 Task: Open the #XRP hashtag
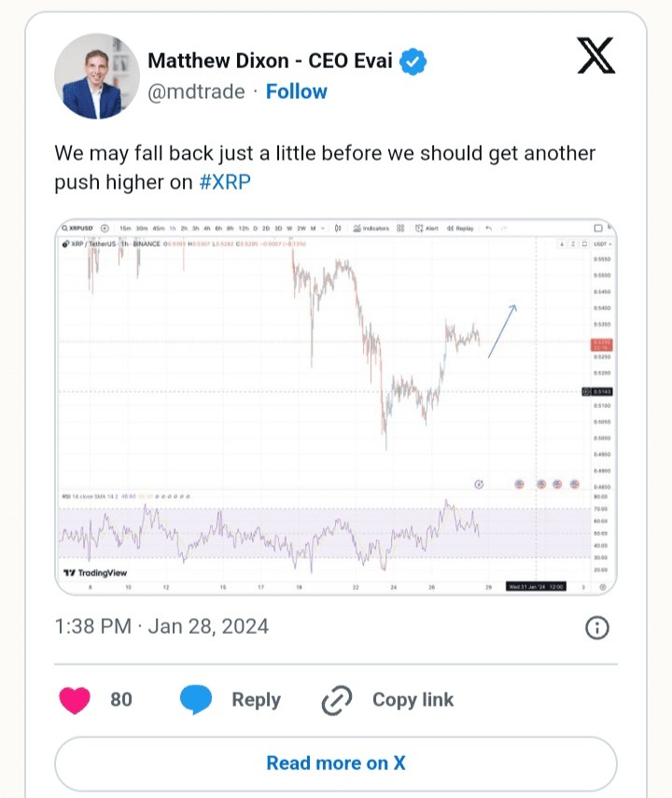[225, 182]
